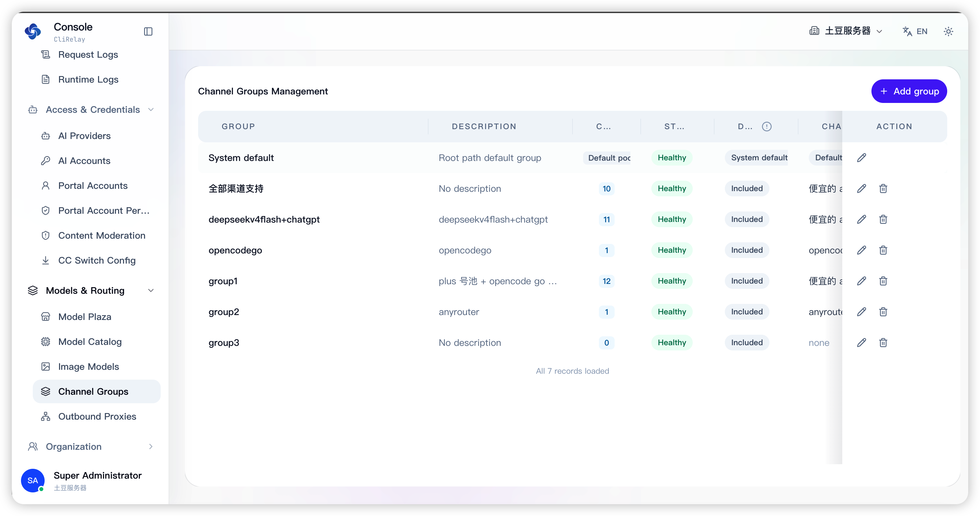Select the opencodego group name

tap(235, 250)
